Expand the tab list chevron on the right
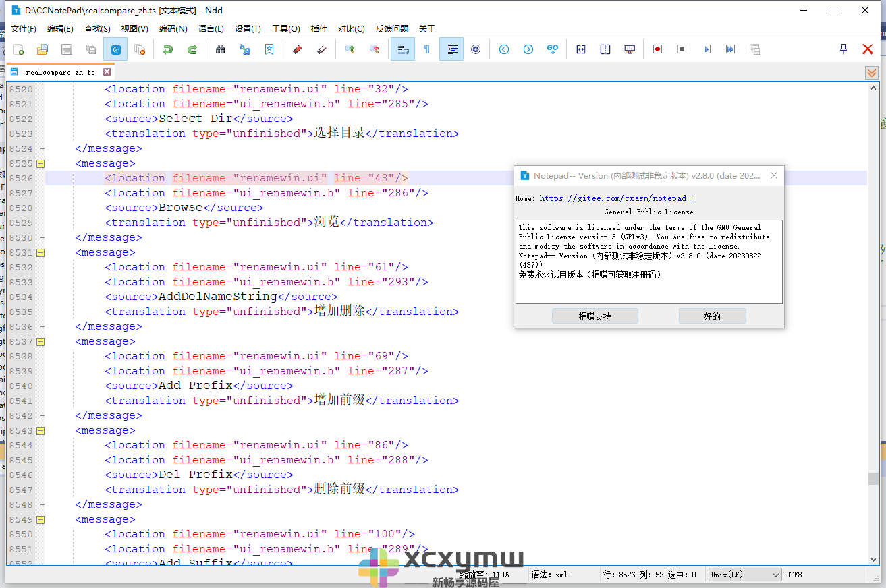 point(872,71)
